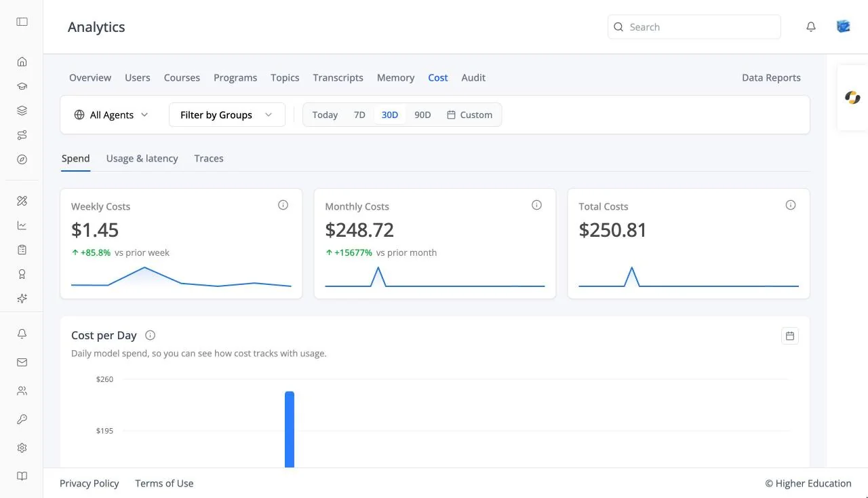The image size is (868, 498).
Task: Open the sparkles AI icon in sidebar
Action: click(x=22, y=299)
